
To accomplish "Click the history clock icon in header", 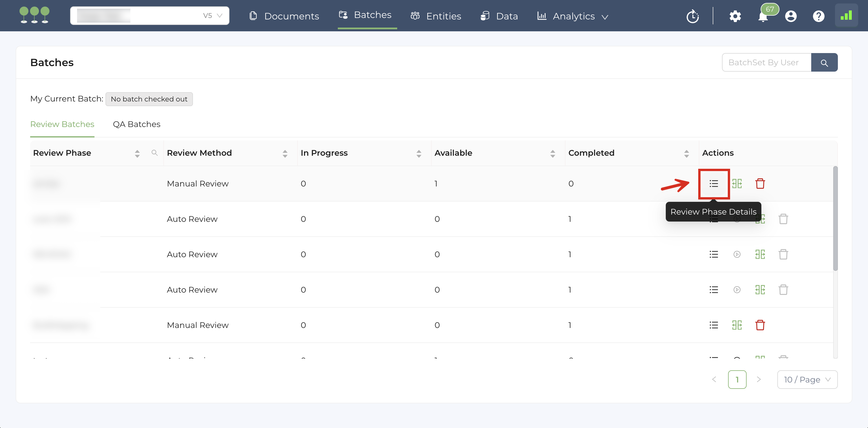I will (692, 16).
